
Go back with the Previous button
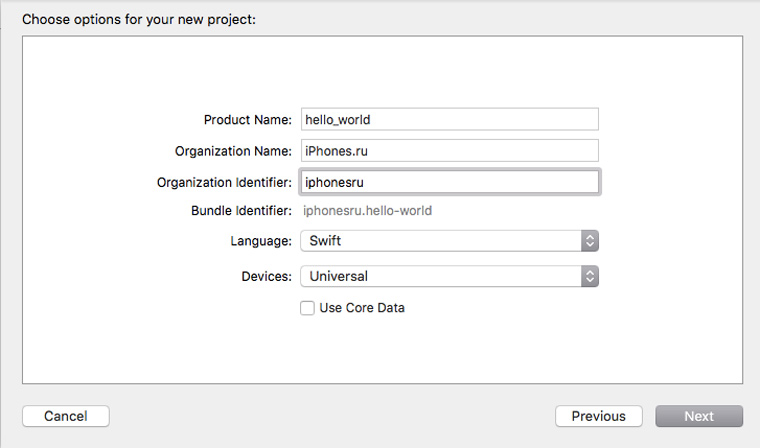point(599,416)
